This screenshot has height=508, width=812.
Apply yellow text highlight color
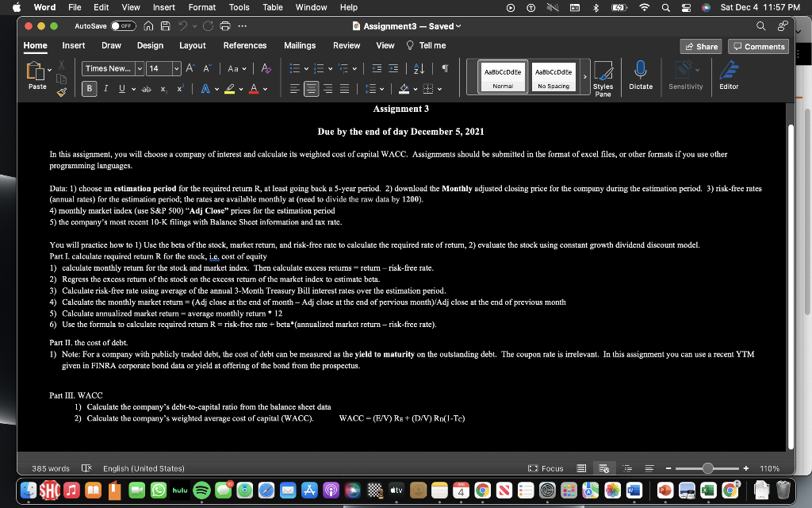coord(229,89)
